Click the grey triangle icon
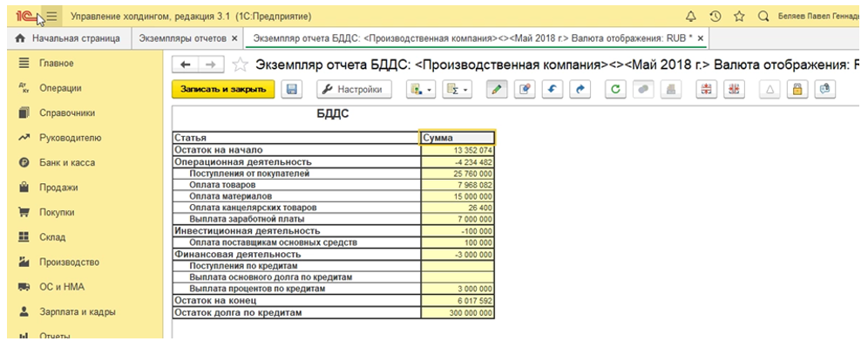 (x=770, y=89)
